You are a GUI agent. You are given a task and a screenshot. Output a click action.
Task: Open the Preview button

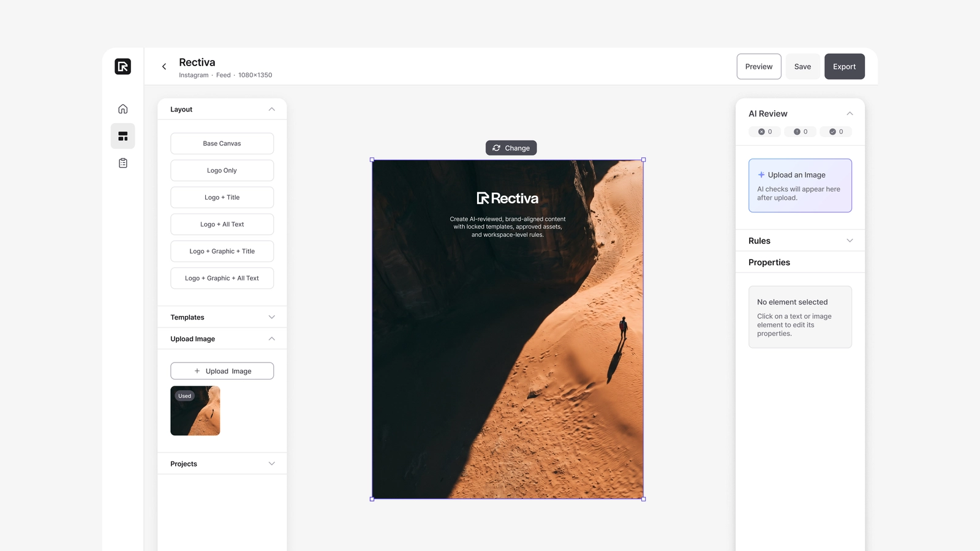(x=759, y=67)
